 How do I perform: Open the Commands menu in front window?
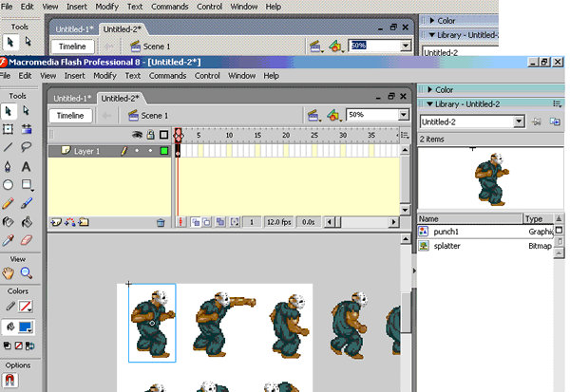pos(167,76)
